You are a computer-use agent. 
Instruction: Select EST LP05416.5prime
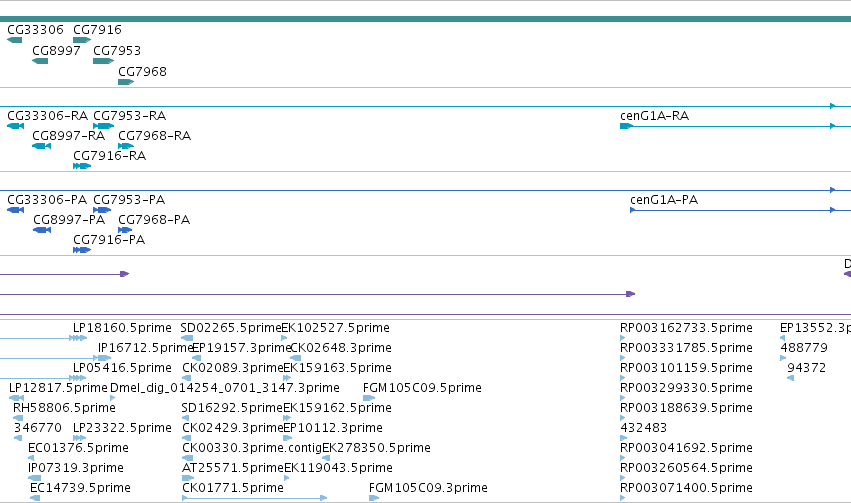click(x=122, y=368)
